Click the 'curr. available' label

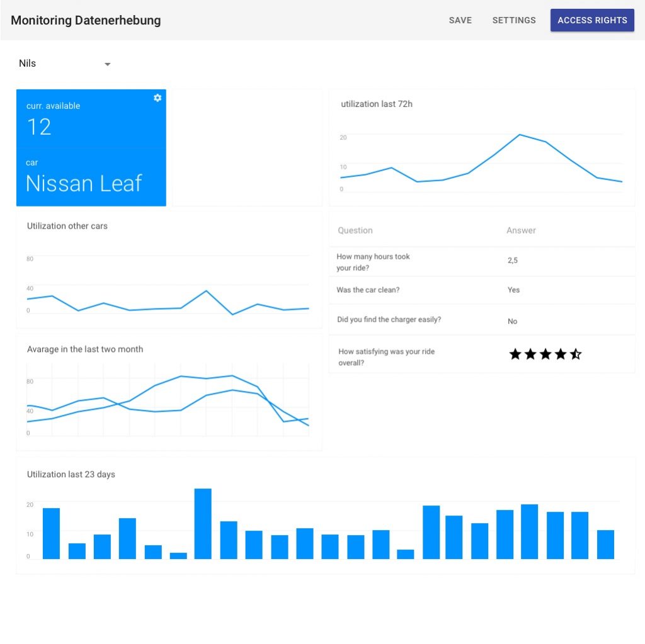[53, 106]
